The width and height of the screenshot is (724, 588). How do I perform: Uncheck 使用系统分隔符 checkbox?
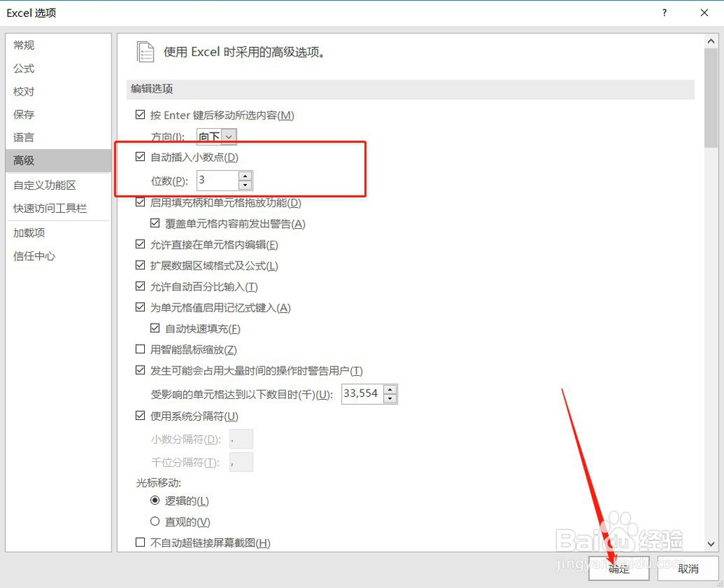(x=140, y=416)
